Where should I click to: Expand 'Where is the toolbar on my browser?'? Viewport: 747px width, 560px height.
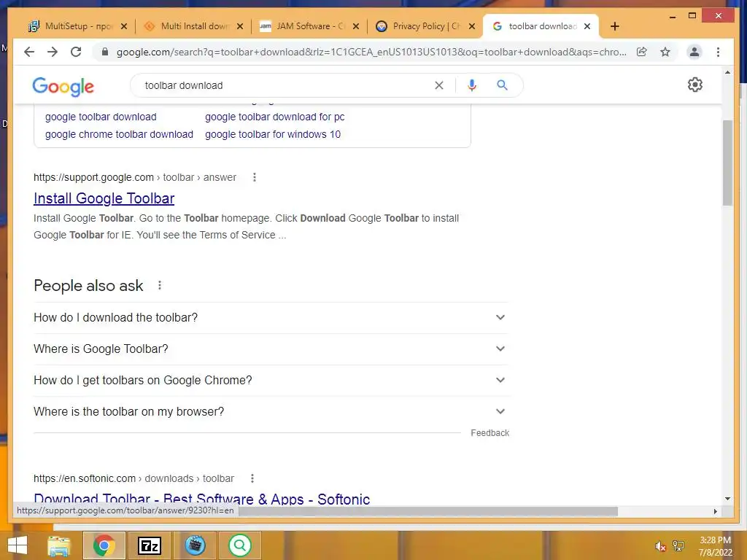(x=271, y=412)
